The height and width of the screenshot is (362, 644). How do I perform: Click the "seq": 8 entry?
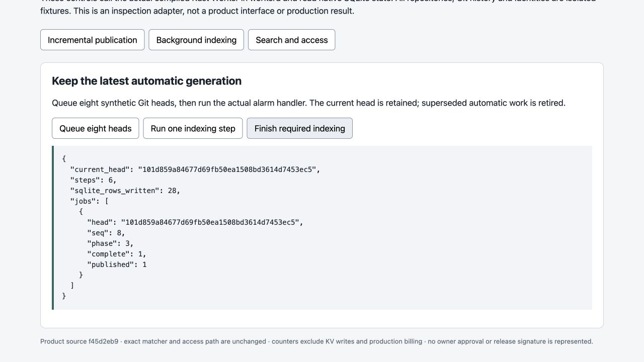(x=106, y=233)
